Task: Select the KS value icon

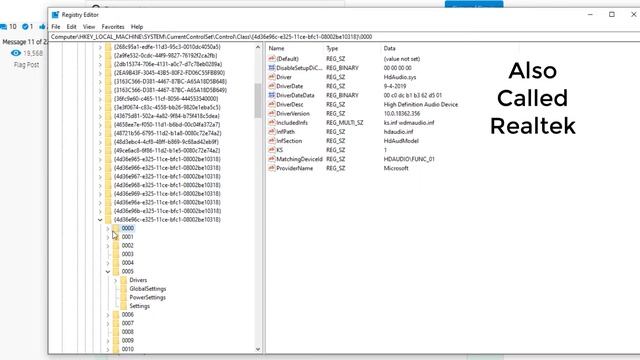Action: 272,150
